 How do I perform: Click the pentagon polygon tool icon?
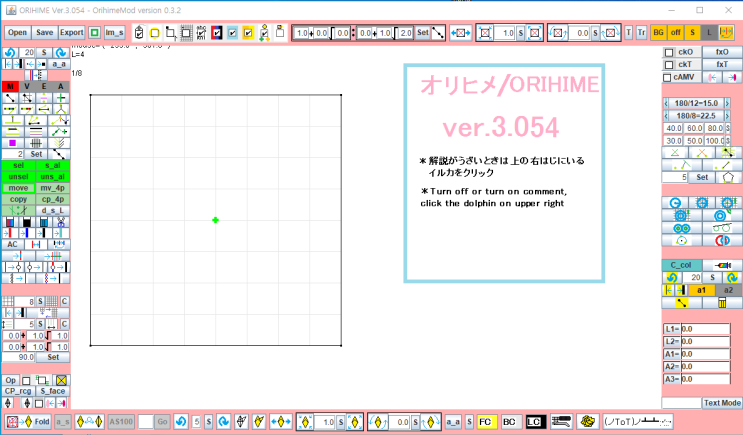point(728,177)
